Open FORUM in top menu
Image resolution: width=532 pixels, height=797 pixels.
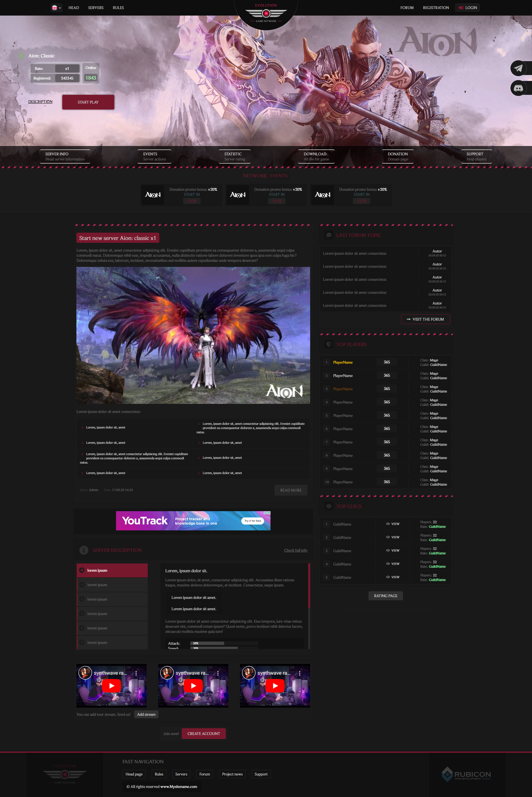pyautogui.click(x=407, y=8)
